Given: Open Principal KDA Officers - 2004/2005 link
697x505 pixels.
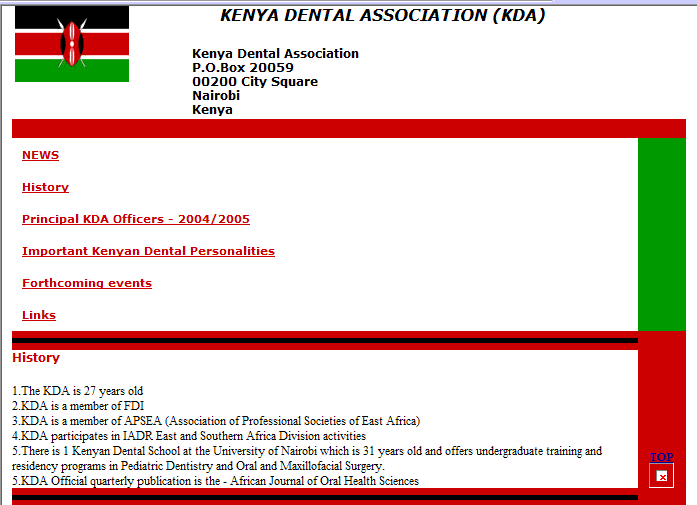Looking at the screenshot, I should (136, 219).
